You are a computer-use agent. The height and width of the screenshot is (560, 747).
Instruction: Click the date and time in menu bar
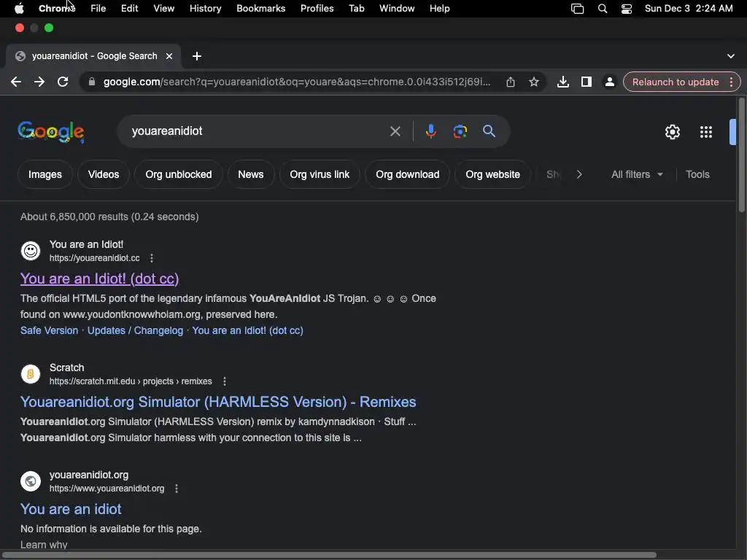click(x=689, y=9)
